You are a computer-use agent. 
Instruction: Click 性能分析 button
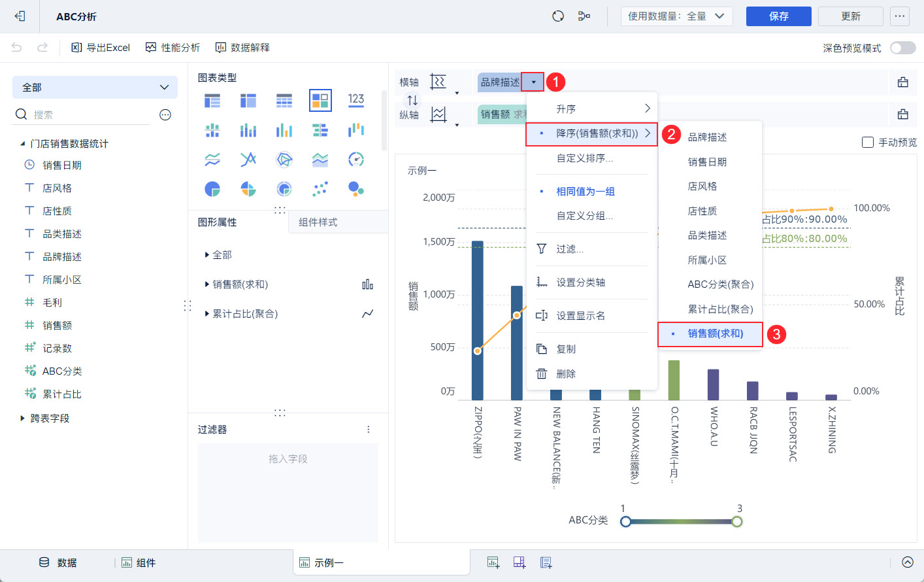(173, 48)
